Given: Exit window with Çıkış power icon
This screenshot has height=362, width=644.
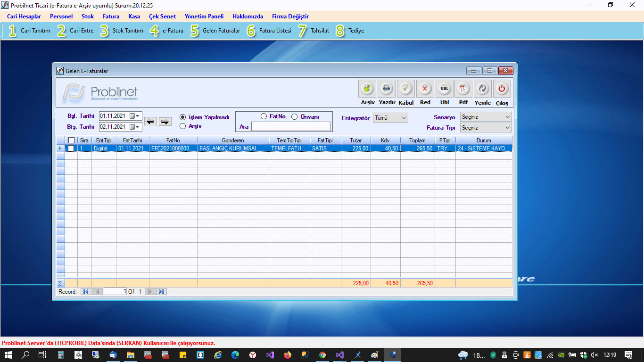Looking at the screenshot, I should click(x=502, y=89).
